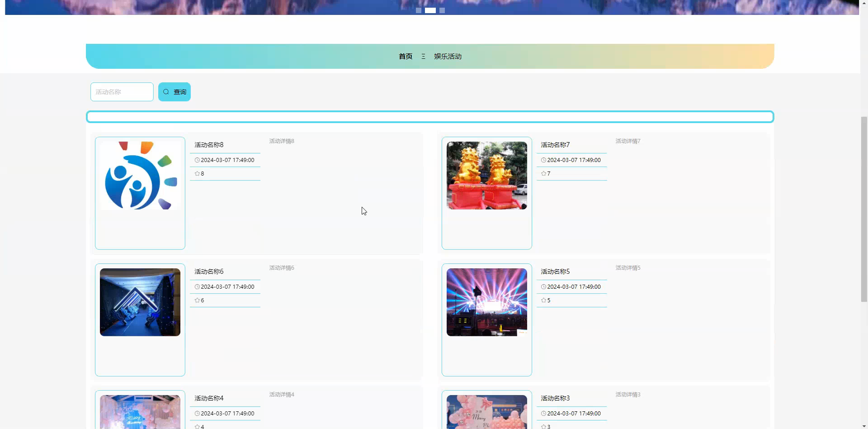Click the date 2024-03-07 17:49:00 of 活动名称7
This screenshot has height=429, width=868.
[x=574, y=160]
